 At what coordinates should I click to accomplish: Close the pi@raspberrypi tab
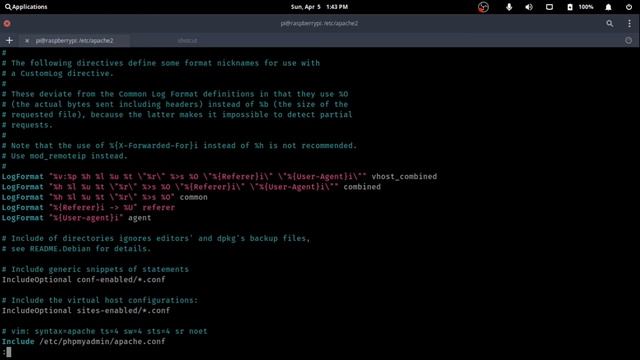(x=27, y=40)
